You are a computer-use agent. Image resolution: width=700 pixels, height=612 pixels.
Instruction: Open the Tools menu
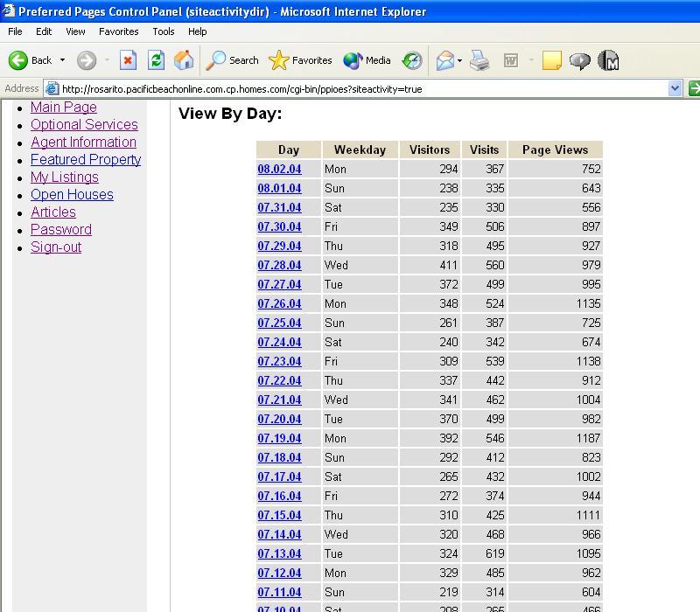(x=164, y=31)
